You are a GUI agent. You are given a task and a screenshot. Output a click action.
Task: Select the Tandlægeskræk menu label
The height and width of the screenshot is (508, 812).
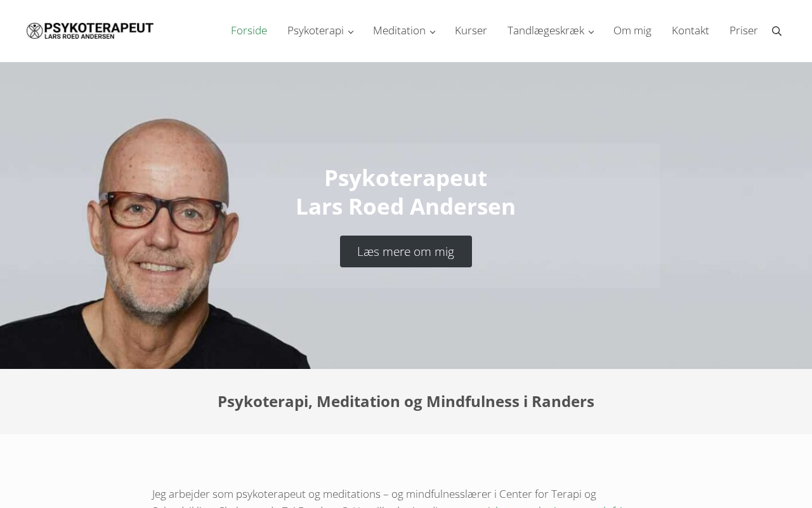click(x=546, y=30)
